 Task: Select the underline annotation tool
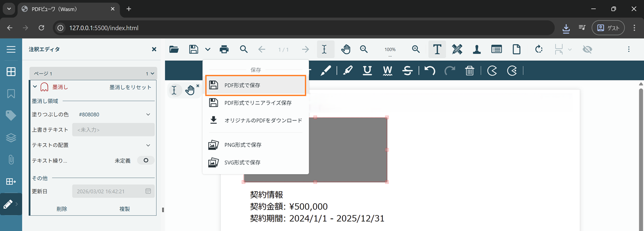pyautogui.click(x=367, y=71)
